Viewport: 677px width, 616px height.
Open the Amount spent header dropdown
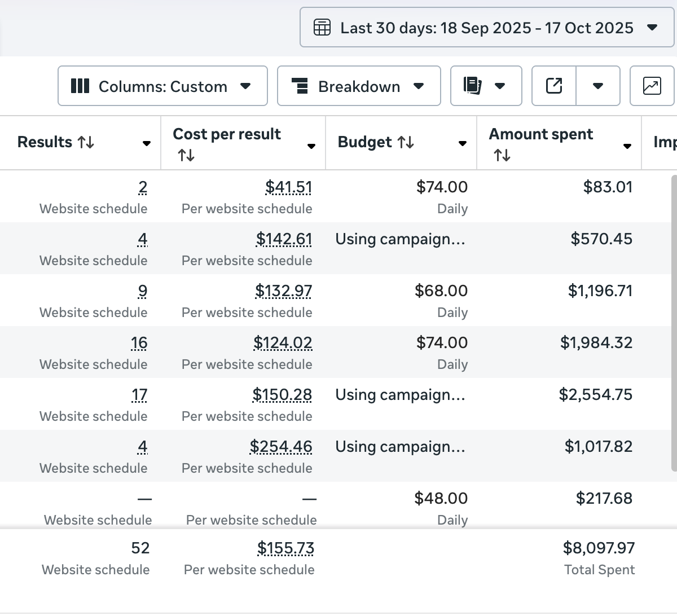coord(627,146)
